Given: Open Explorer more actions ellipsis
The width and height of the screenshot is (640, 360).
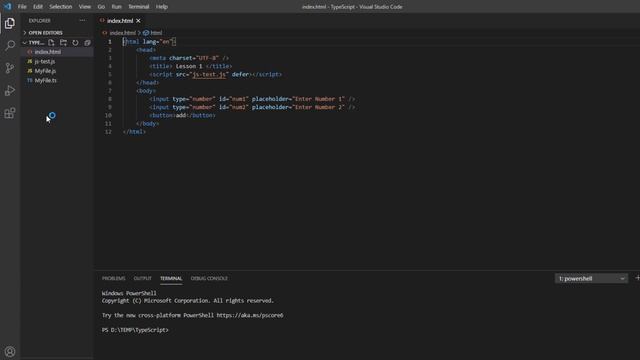Looking at the screenshot, I should pyautogui.click(x=82, y=20).
